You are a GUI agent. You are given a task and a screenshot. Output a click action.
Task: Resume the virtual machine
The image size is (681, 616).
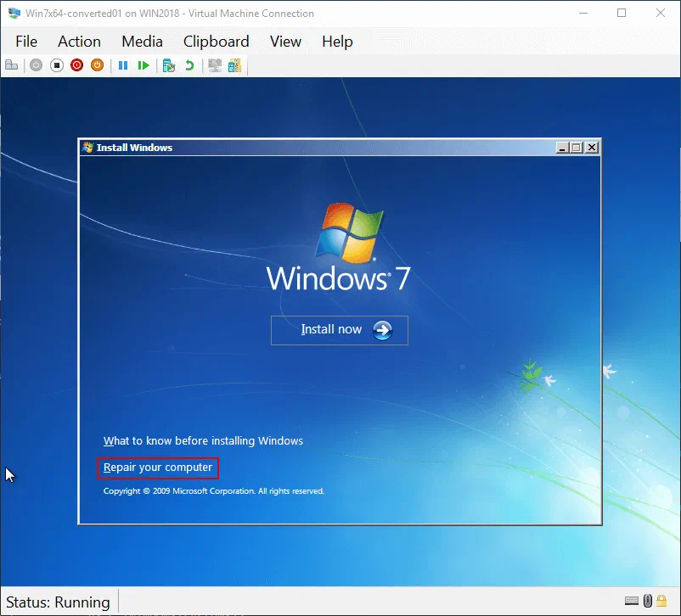(x=143, y=65)
